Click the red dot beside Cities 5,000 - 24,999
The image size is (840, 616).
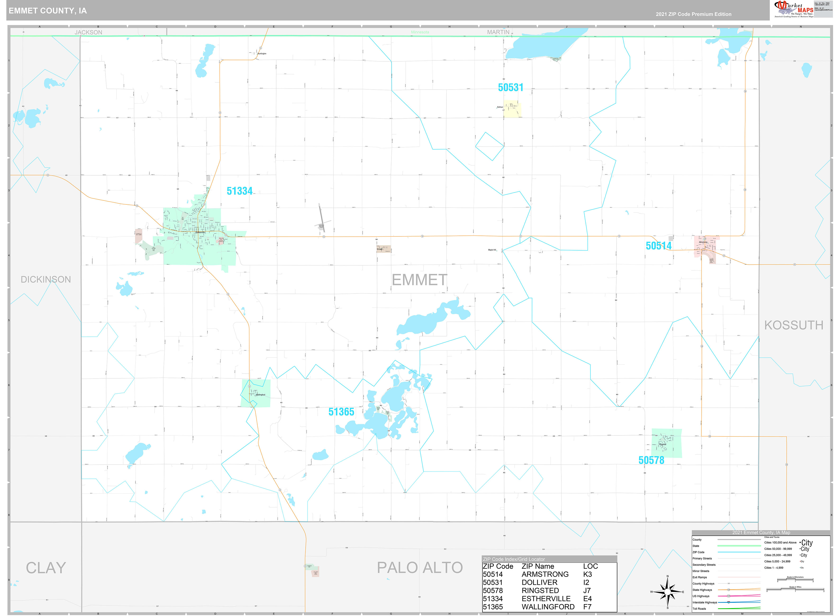[x=800, y=562]
